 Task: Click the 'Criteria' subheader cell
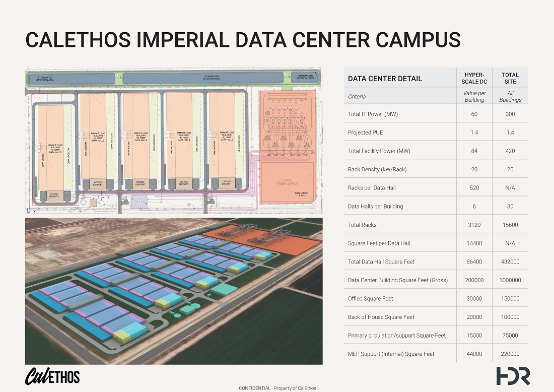[x=357, y=97]
